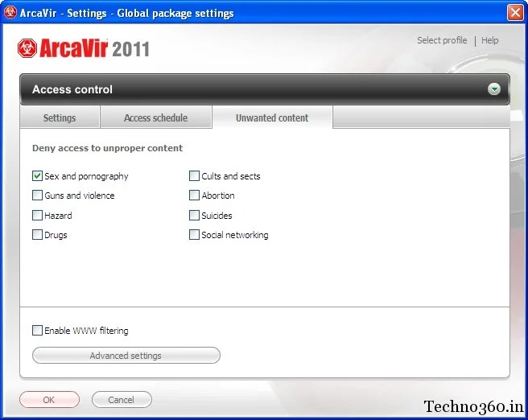This screenshot has width=528, height=420.
Task: Open the Help link
Action: [489, 40]
